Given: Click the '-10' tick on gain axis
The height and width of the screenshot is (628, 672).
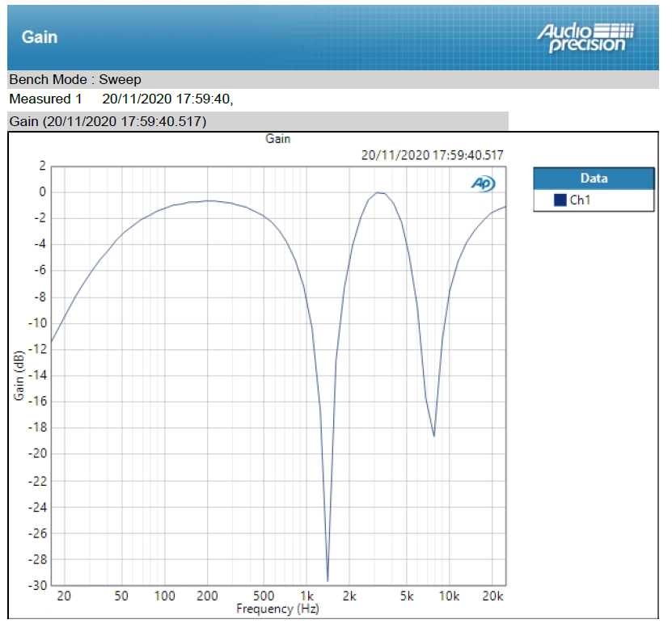Looking at the screenshot, I should click(x=37, y=323).
